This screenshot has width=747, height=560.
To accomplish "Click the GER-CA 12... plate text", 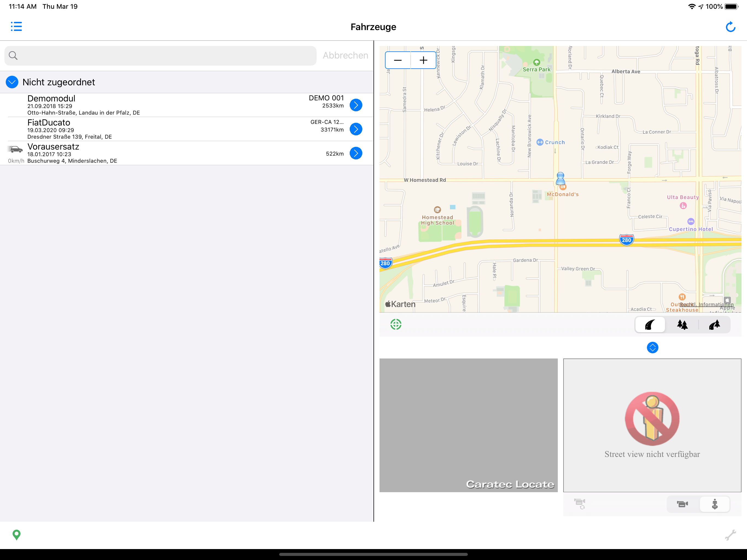I will [327, 122].
